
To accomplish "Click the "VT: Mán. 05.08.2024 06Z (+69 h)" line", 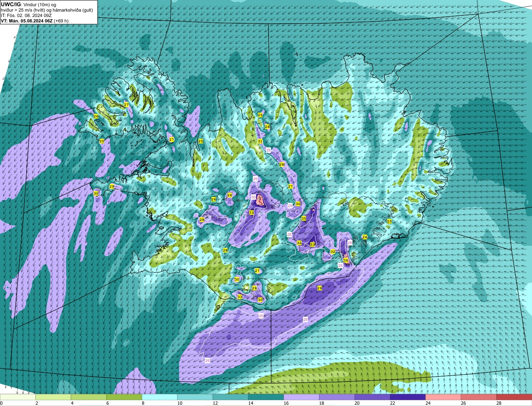I will point(35,21).
